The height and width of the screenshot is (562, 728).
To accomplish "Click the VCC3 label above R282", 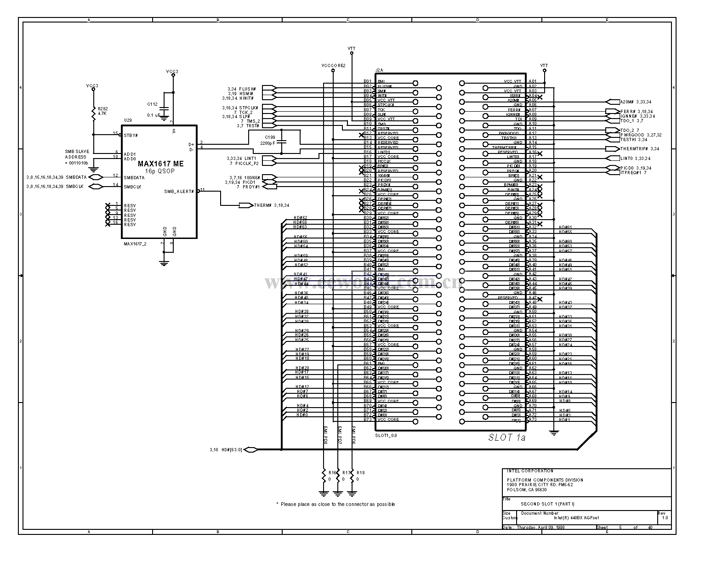I will [x=92, y=85].
